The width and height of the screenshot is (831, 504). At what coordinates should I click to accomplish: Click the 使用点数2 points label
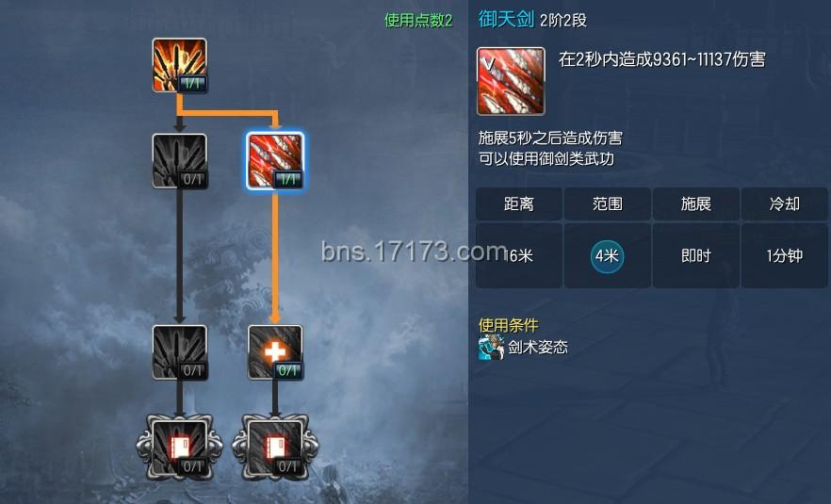tap(418, 20)
